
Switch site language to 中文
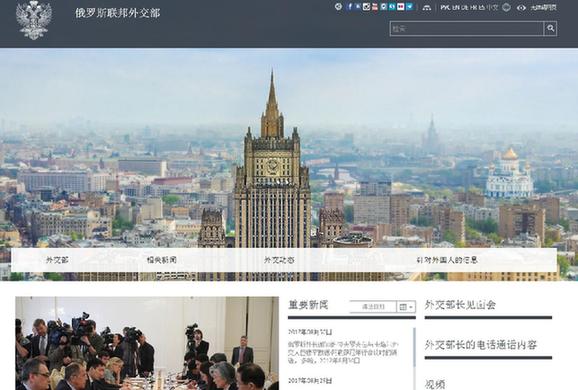[x=492, y=7]
